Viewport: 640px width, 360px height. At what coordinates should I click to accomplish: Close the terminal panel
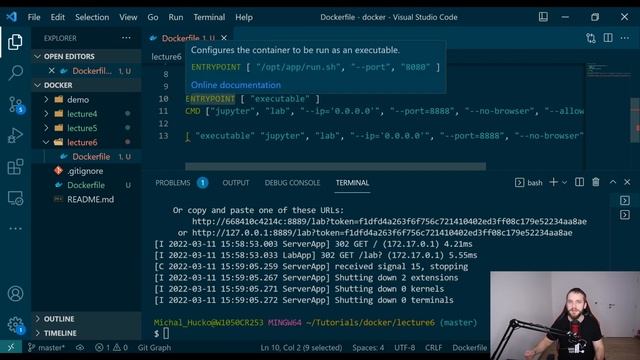pyautogui.click(x=627, y=182)
